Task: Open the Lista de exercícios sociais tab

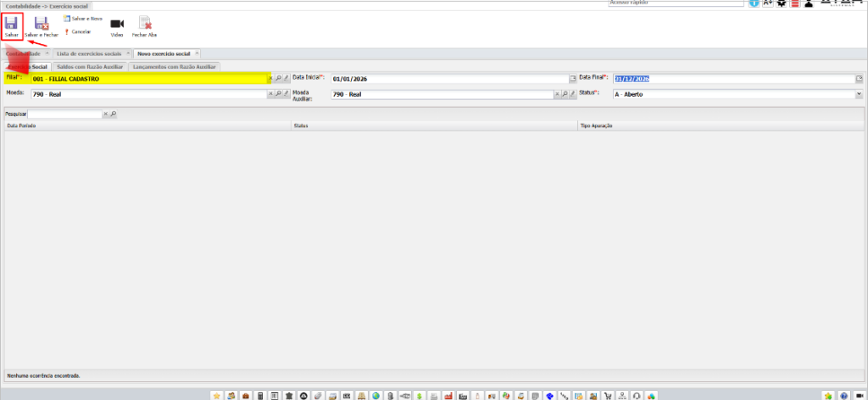Action: tap(88, 53)
